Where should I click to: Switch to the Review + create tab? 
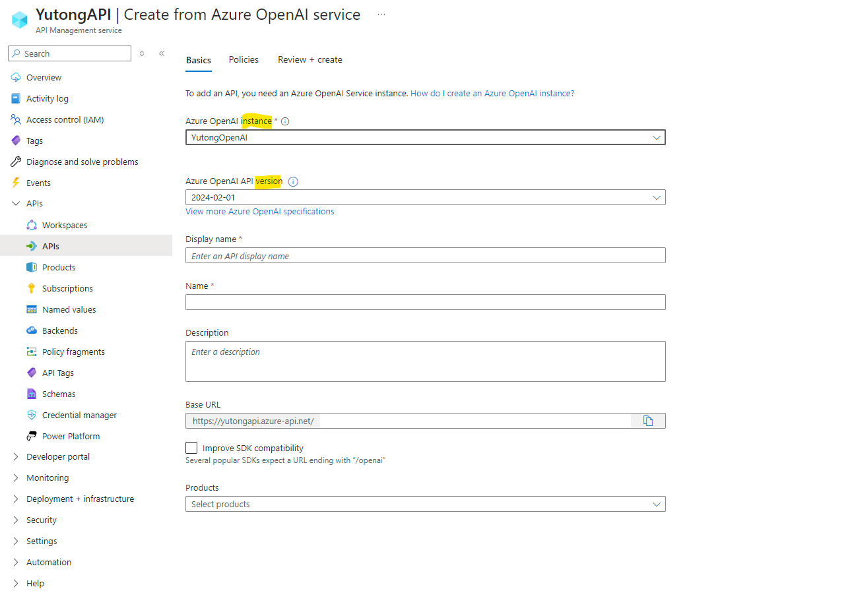point(310,59)
